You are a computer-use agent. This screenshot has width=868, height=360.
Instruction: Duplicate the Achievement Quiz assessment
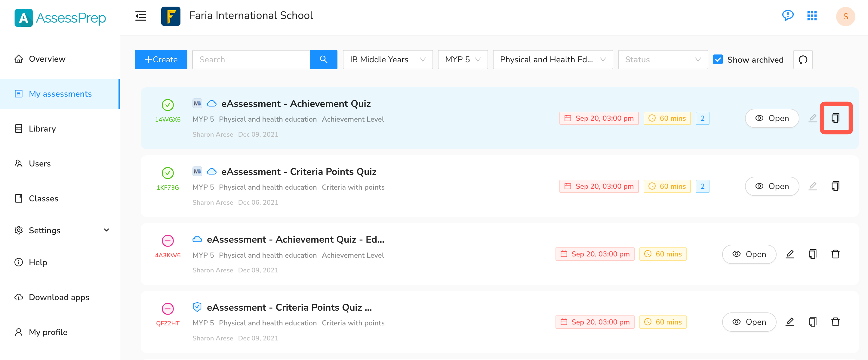[835, 118]
